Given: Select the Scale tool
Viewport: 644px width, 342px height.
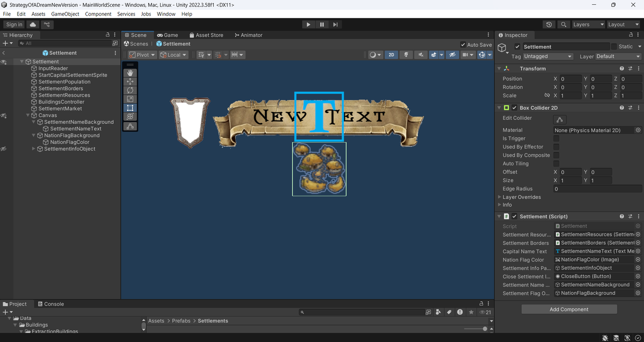Looking at the screenshot, I should [130, 99].
